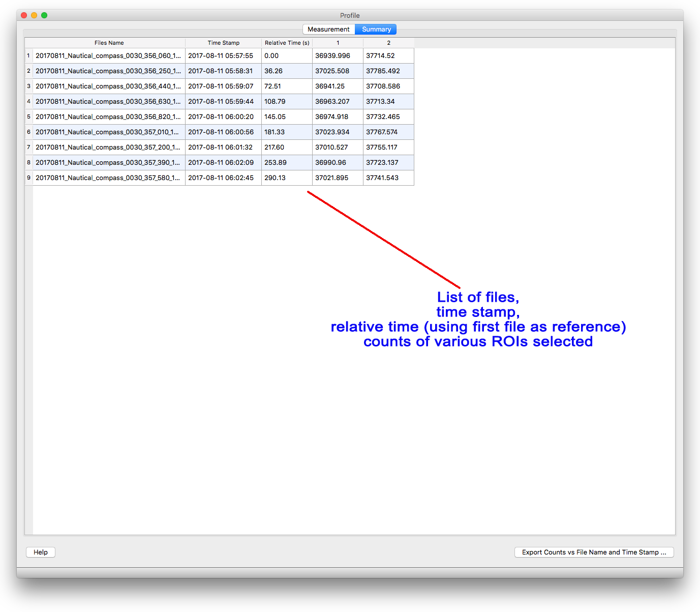Viewport: 700px width, 612px height.
Task: Click the yellow minimize window button
Action: click(x=34, y=15)
